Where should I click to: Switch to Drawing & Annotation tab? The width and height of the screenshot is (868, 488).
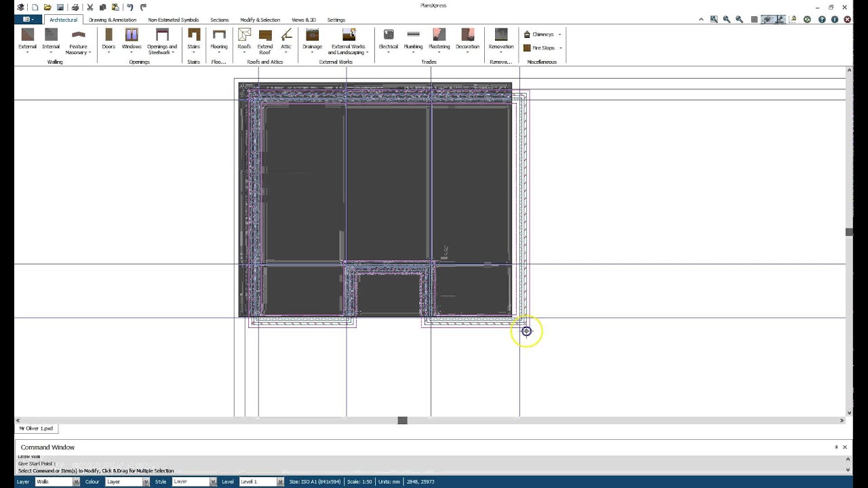[x=113, y=20]
